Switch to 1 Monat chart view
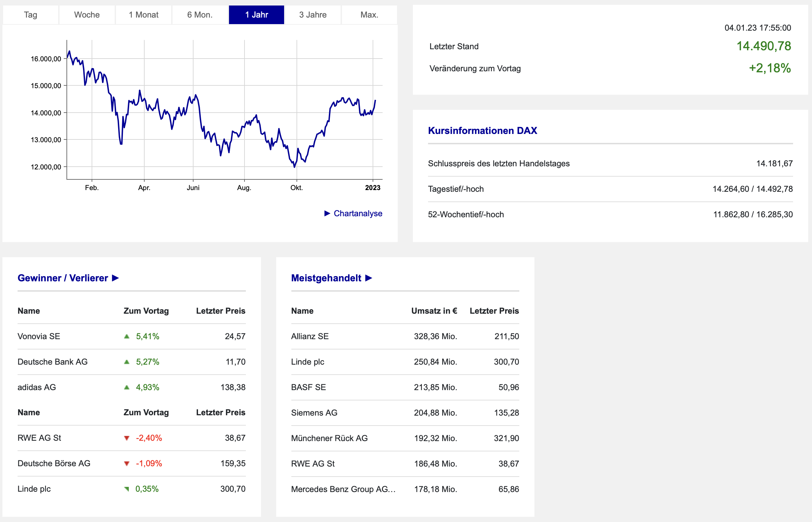Screen dimensions: 812x522 click(144, 15)
